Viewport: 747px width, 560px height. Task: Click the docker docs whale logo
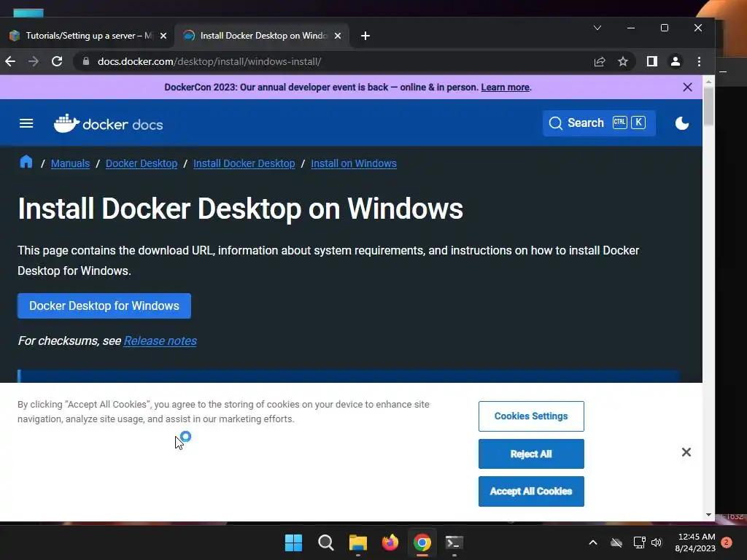(x=108, y=124)
